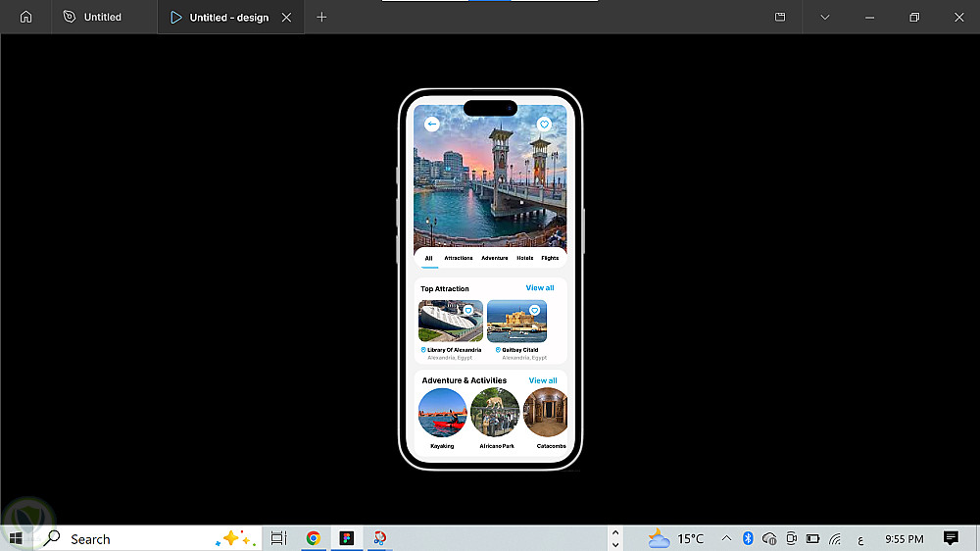Switch to the Untitled file tab
Viewport: 980px width, 551px height.
pos(102,17)
